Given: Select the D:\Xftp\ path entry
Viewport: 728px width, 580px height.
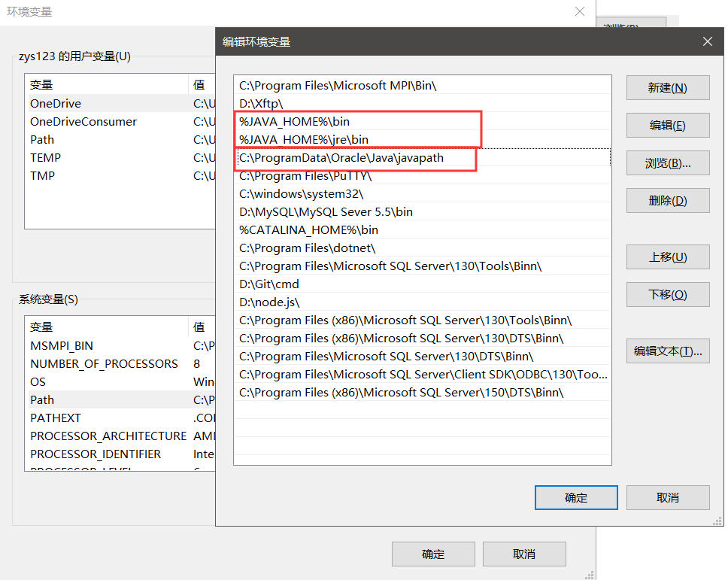Looking at the screenshot, I should tap(423, 104).
